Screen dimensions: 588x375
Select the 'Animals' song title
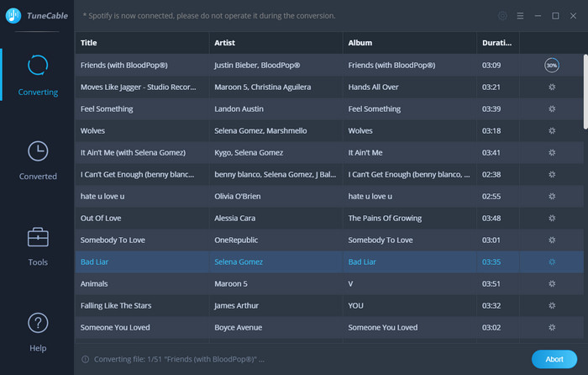[94, 284]
